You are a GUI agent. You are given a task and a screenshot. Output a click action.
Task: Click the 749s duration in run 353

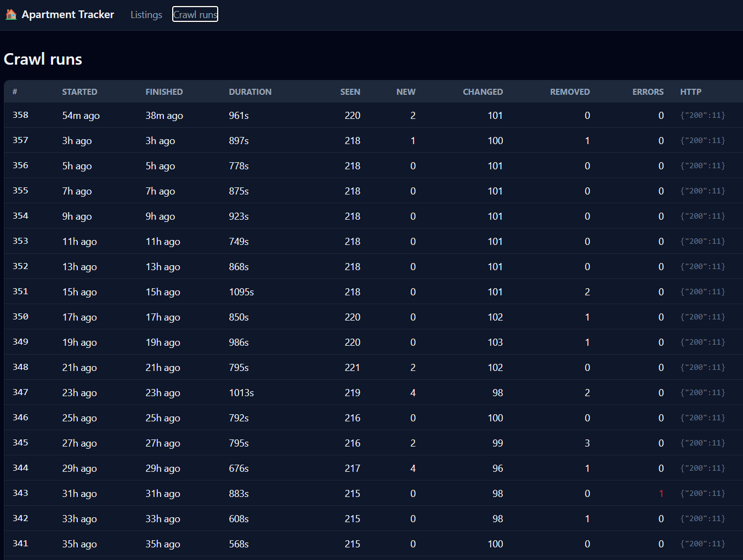pyautogui.click(x=239, y=242)
